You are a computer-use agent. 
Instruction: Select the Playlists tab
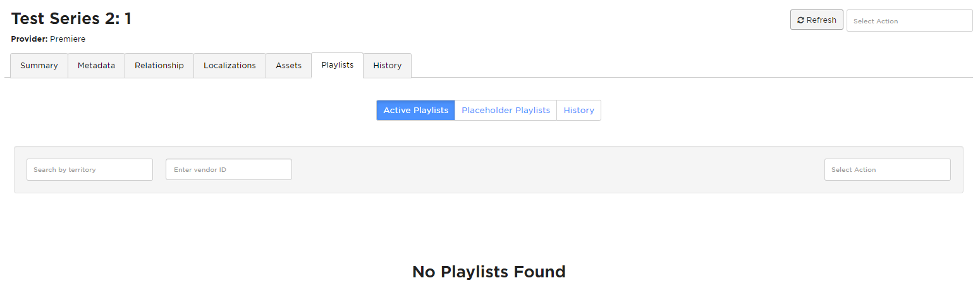pyautogui.click(x=338, y=65)
